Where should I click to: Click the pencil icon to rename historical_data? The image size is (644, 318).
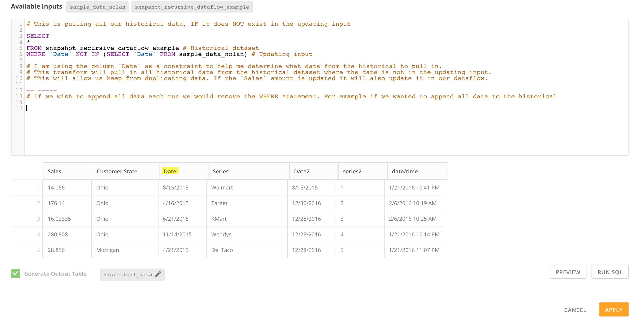(158, 274)
